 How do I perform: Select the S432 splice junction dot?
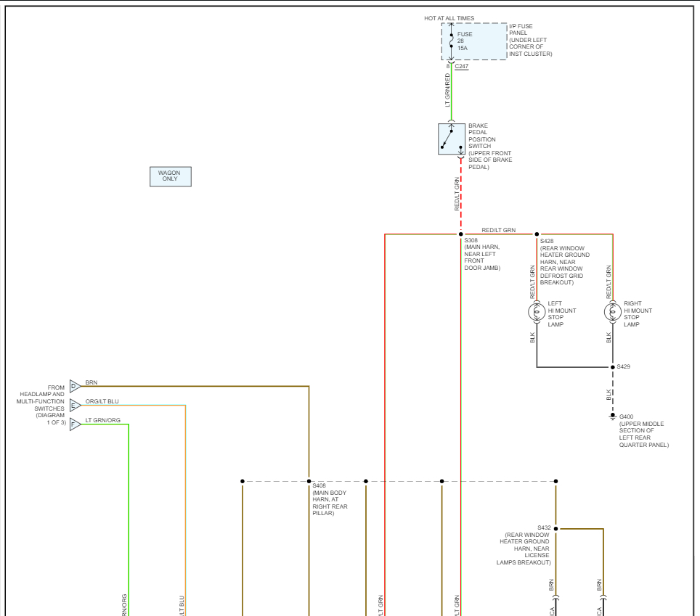pos(556,529)
